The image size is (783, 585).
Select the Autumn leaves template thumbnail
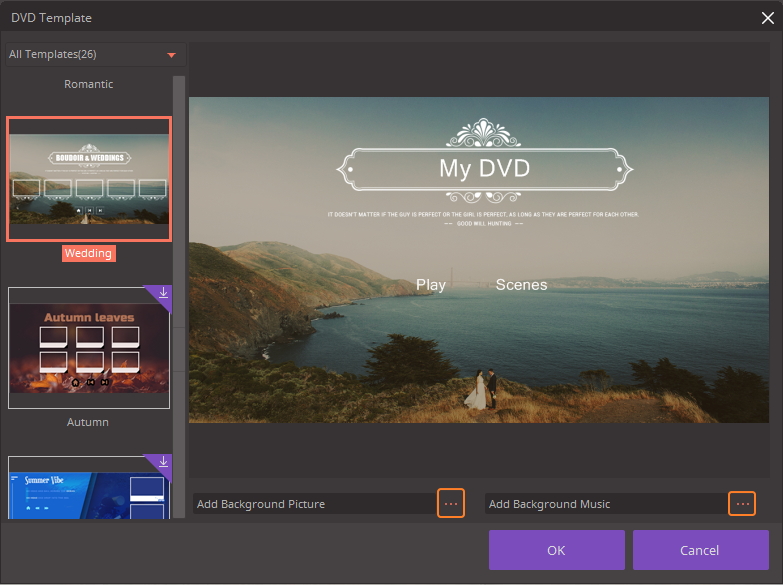click(89, 348)
